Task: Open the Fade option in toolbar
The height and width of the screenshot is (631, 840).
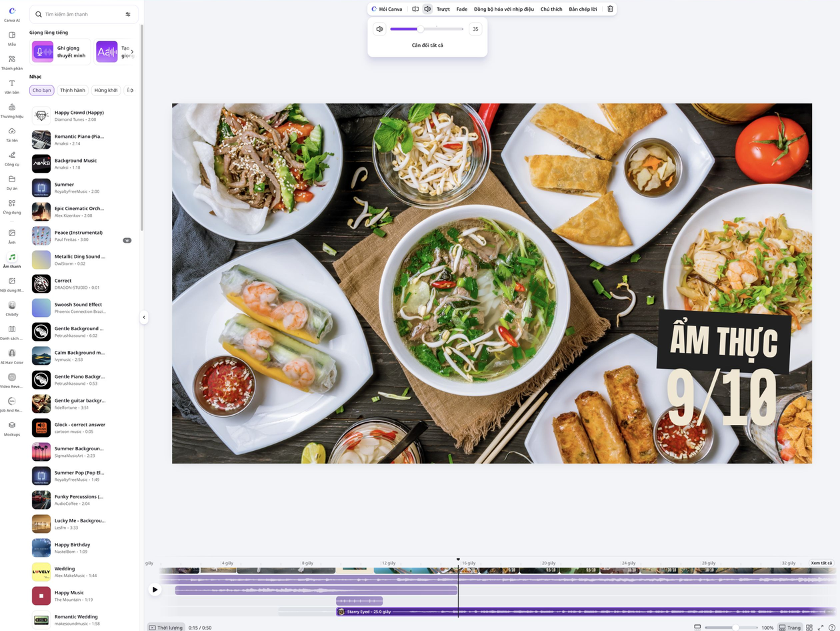Action: 462,9
